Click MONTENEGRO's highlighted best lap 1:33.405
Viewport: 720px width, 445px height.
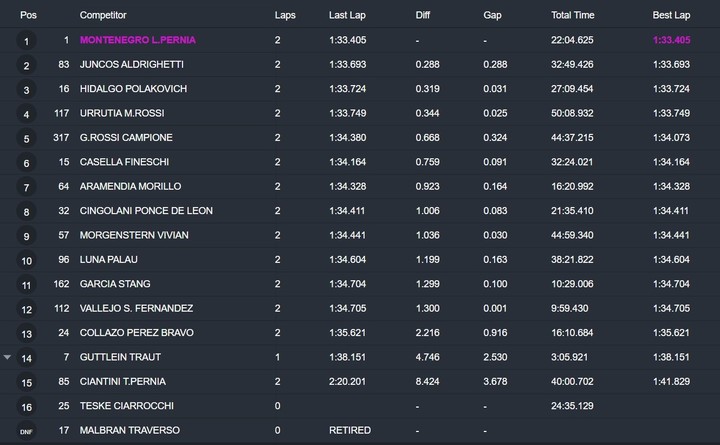[x=673, y=40]
